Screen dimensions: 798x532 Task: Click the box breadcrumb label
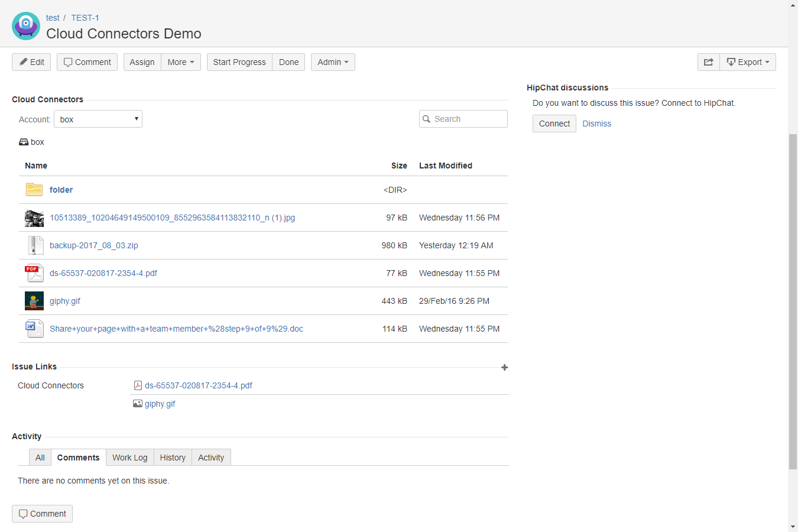pyautogui.click(x=37, y=142)
